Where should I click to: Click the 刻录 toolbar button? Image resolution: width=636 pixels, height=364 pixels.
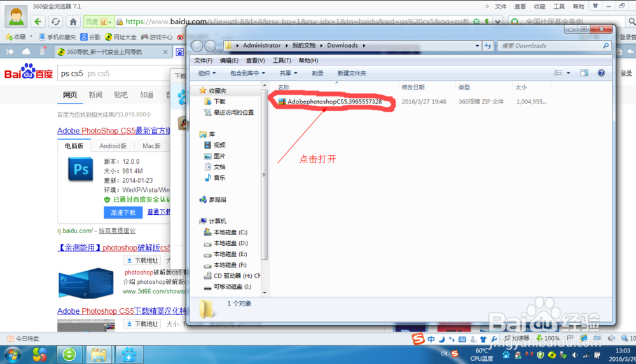click(x=317, y=73)
